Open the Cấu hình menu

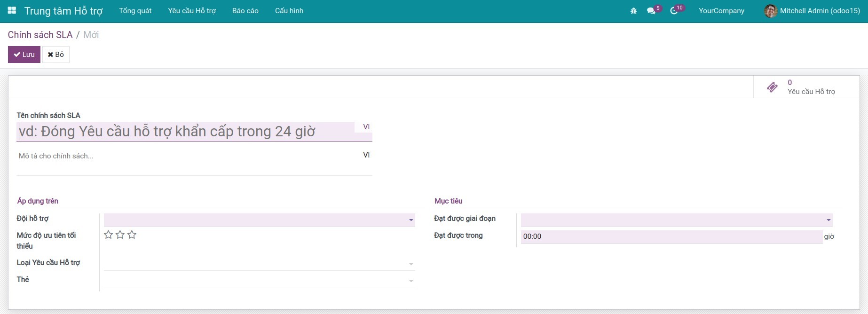click(289, 11)
